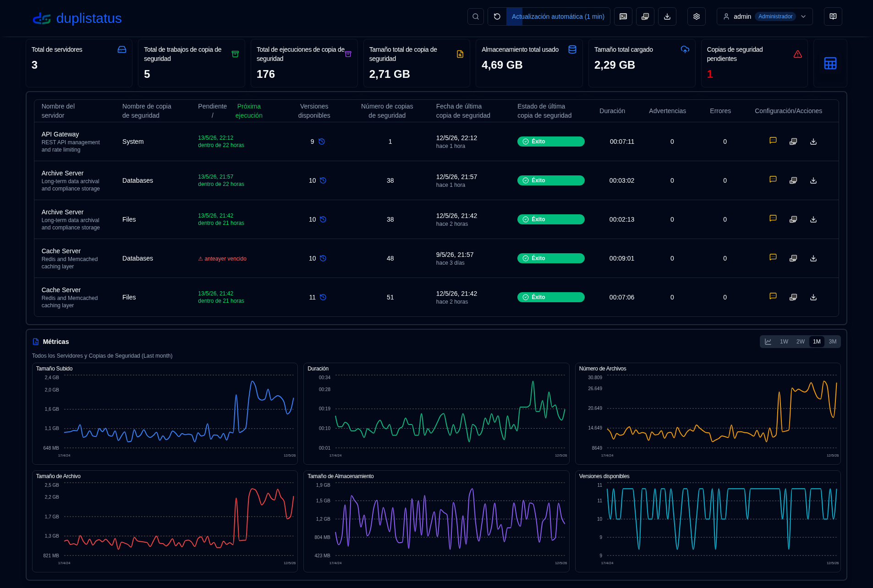The image size is (873, 588).
Task: Open the search icon in the header
Action: [x=476, y=16]
